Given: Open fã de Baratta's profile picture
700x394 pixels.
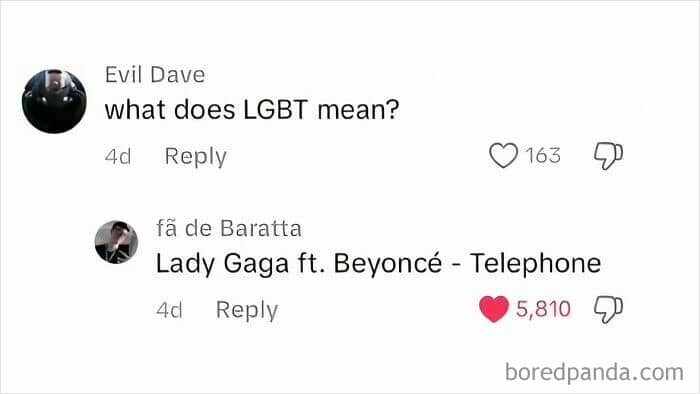Looking at the screenshot, I should (116, 242).
